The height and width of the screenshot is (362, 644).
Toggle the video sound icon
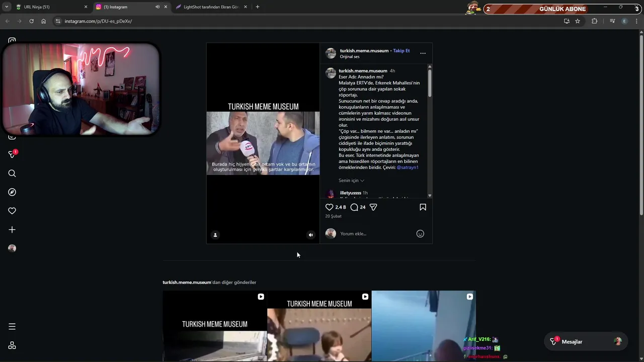coord(310,235)
